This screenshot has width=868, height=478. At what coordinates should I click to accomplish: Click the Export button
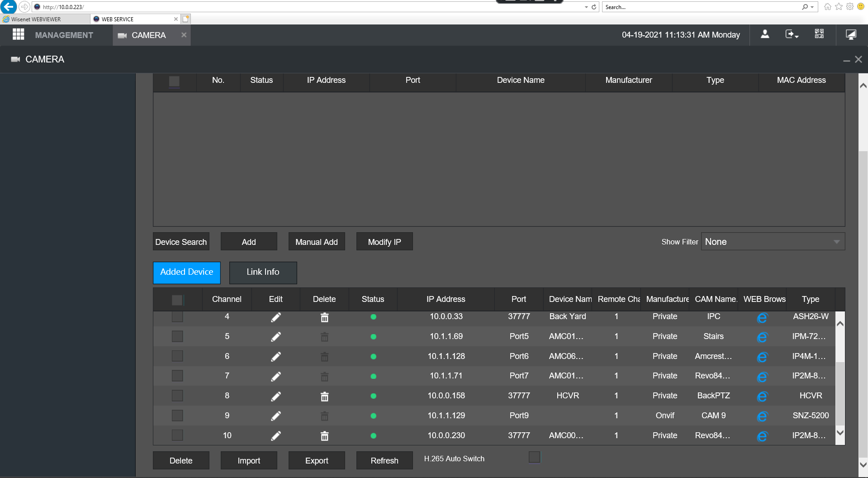[317, 460]
